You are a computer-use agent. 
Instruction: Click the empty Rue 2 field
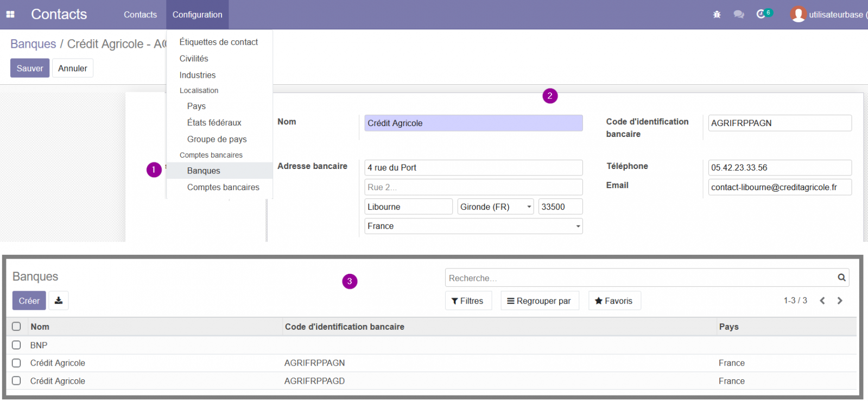click(473, 187)
